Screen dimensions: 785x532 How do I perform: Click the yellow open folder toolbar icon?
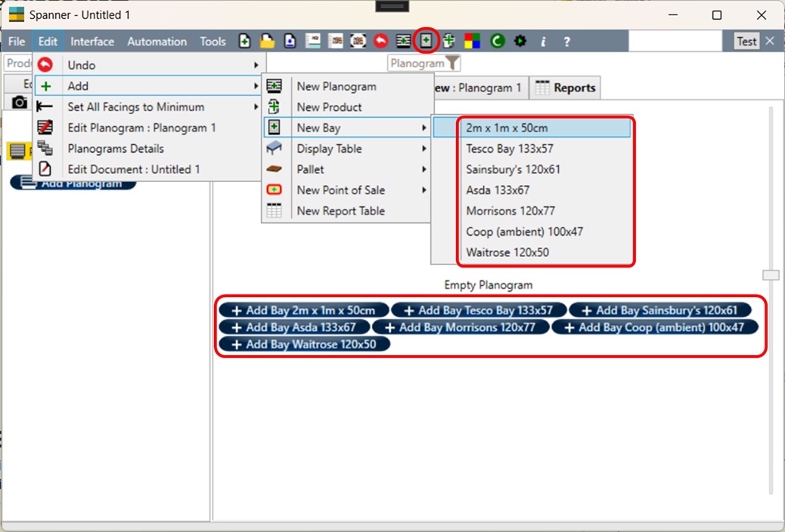coord(267,42)
